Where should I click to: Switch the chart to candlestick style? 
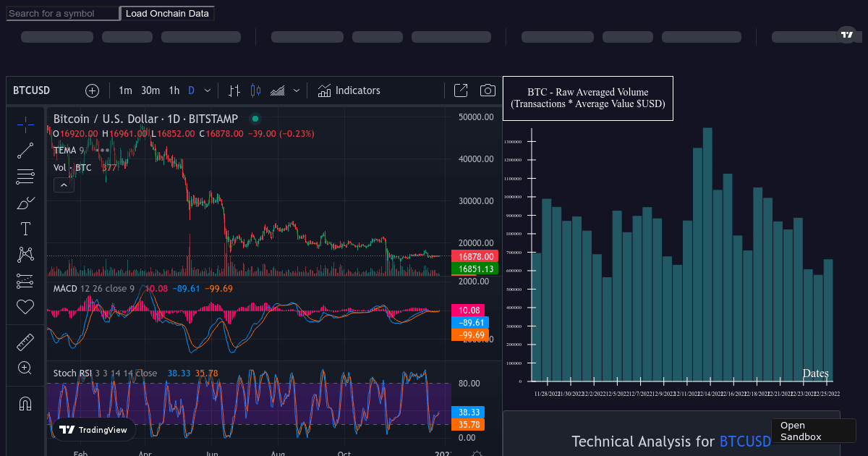[254, 90]
